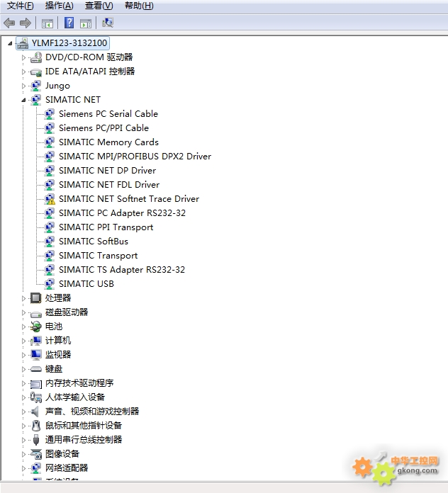448x493 pixels.
Task: Click the camera icon for 图像设备
Action: pos(36,454)
